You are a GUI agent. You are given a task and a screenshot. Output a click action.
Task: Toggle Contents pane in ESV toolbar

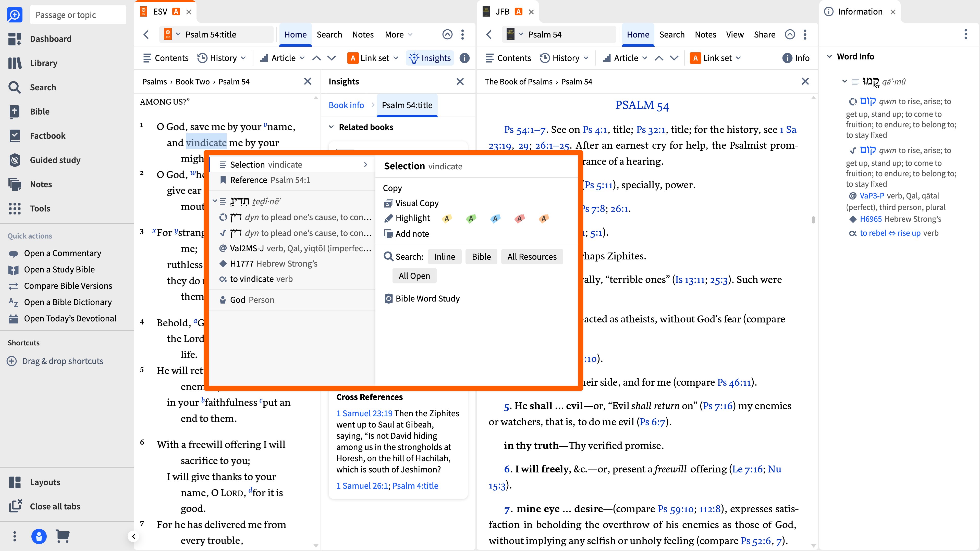tap(166, 58)
